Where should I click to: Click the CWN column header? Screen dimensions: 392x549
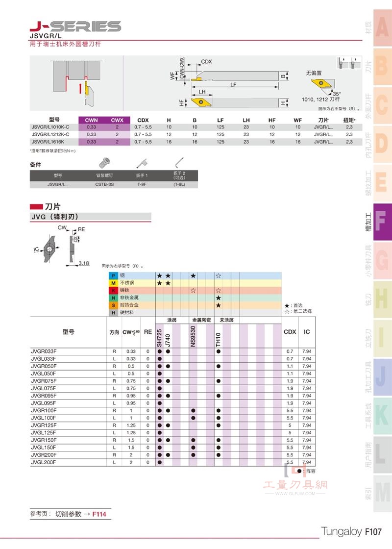coord(91,120)
